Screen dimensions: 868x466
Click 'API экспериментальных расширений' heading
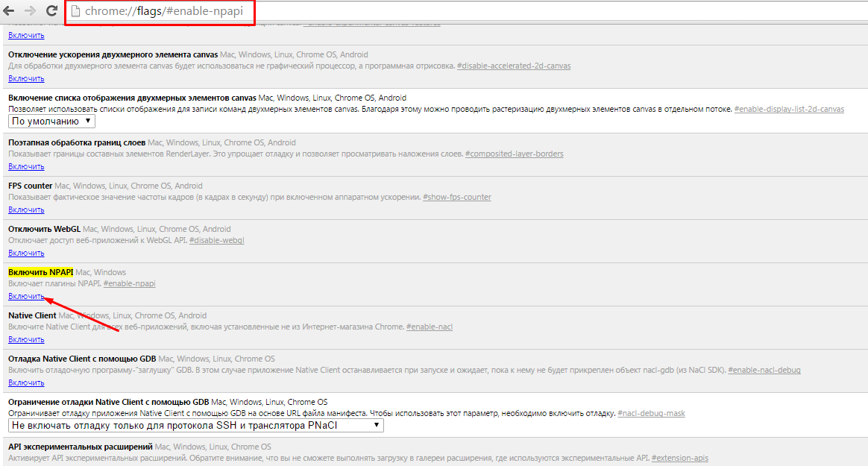coord(81,447)
